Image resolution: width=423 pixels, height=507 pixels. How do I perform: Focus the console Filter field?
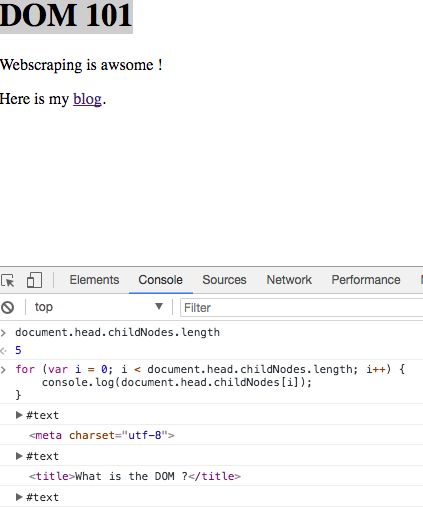tap(301, 307)
